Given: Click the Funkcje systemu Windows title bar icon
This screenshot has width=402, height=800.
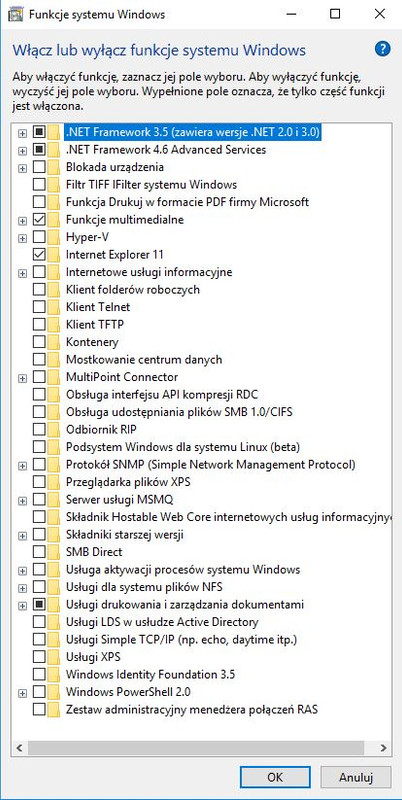Looking at the screenshot, I should pos(16,14).
